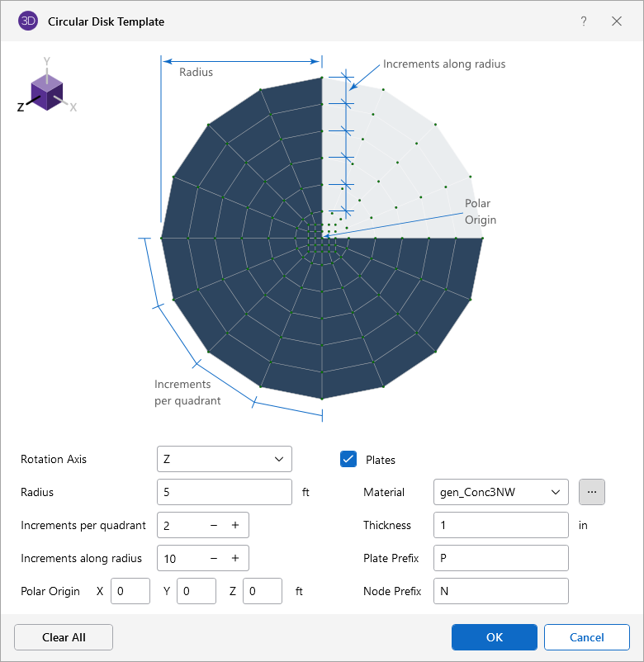Viewport: 644px width, 662px height.
Task: Uncheck the Plates checkbox
Action: (348, 460)
